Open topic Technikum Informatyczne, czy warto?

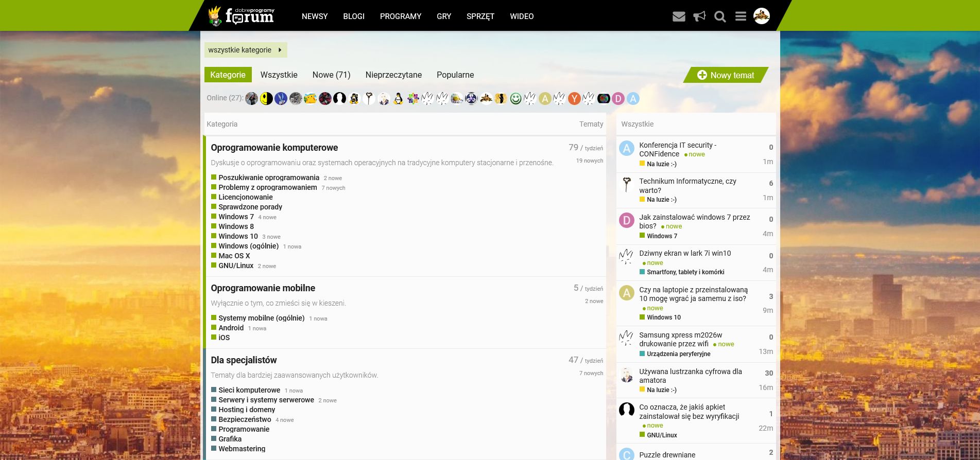pyautogui.click(x=687, y=186)
